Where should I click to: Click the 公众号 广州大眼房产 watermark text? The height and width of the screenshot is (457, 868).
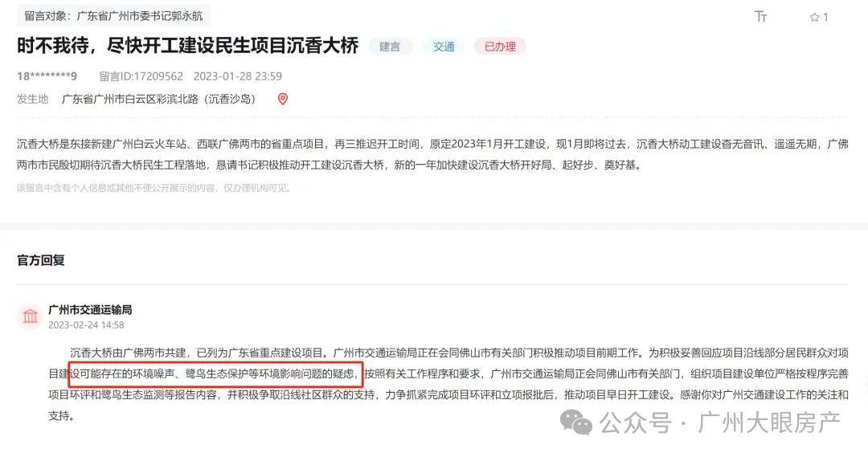[x=719, y=423]
